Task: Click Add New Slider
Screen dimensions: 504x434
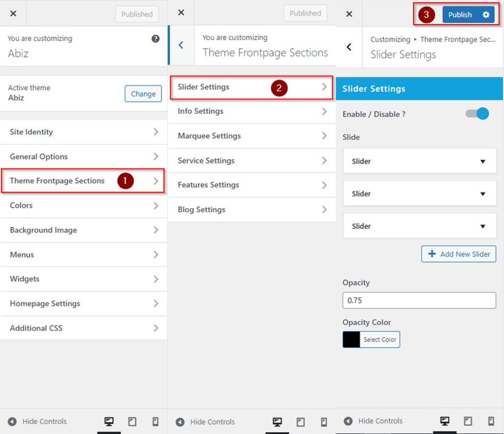Action: (458, 254)
